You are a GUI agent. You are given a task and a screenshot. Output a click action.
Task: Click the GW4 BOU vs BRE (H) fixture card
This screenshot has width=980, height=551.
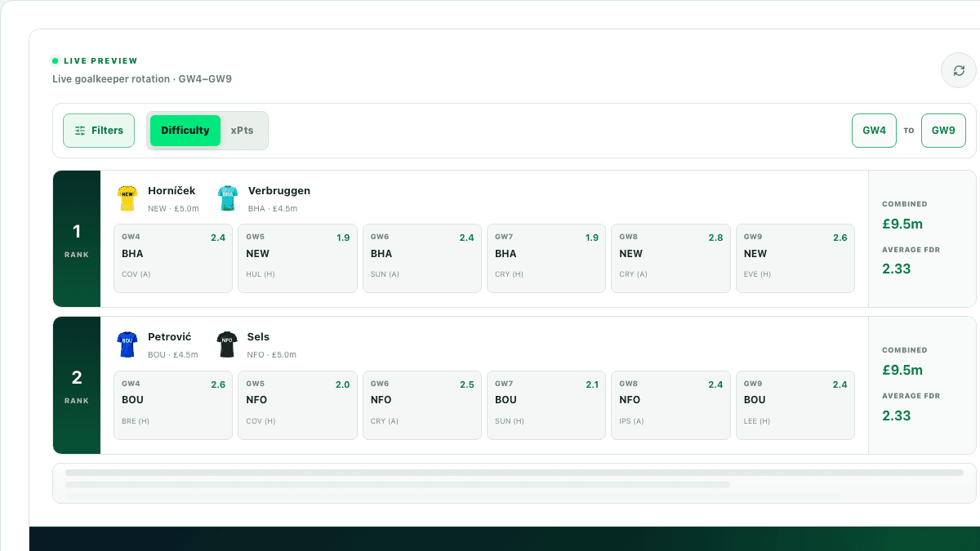point(173,405)
